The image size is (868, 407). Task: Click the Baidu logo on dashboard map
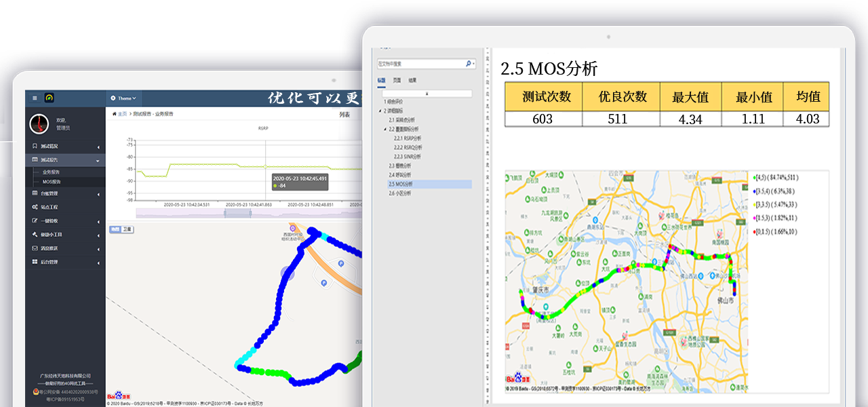coord(120,395)
